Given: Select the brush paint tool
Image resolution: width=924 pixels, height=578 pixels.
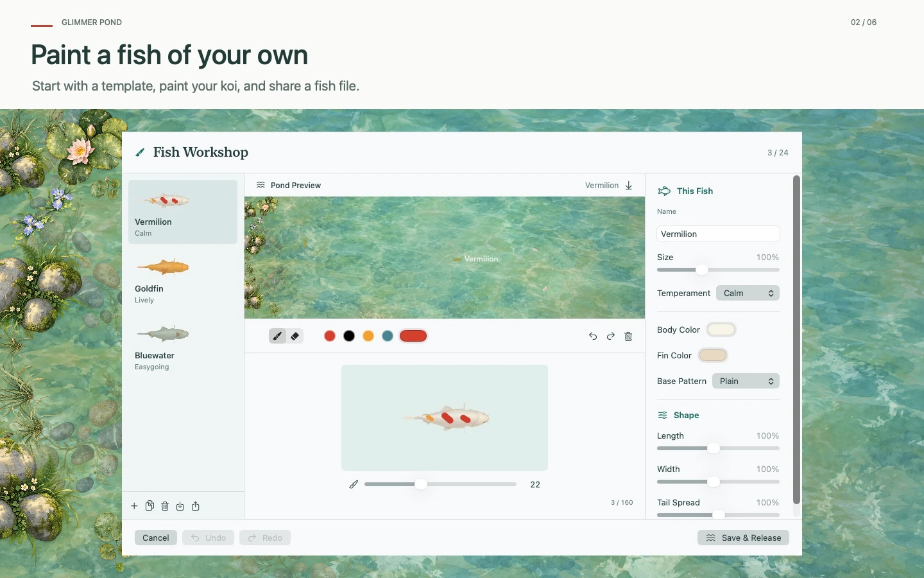Looking at the screenshot, I should point(277,336).
